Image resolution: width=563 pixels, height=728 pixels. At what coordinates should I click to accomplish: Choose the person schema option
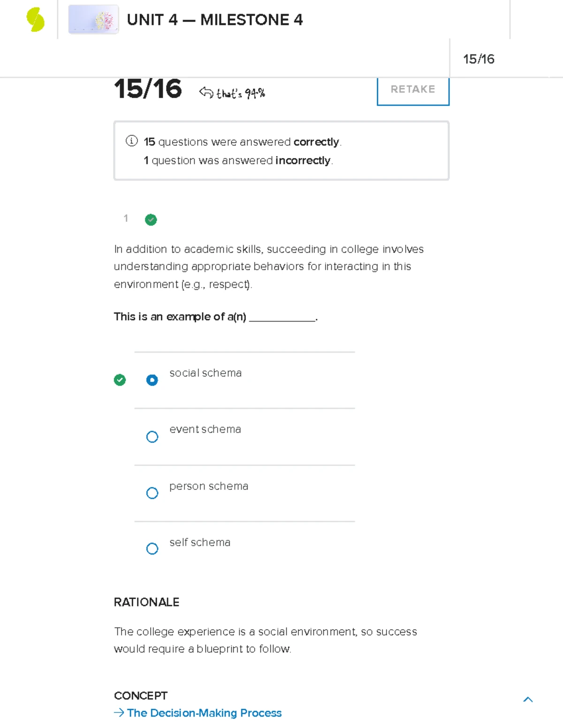[x=152, y=493]
